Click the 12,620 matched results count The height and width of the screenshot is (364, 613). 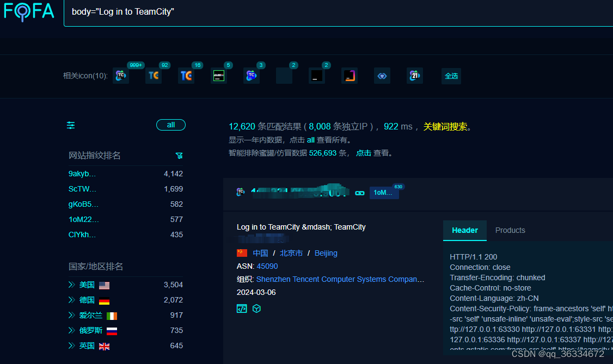tap(242, 127)
